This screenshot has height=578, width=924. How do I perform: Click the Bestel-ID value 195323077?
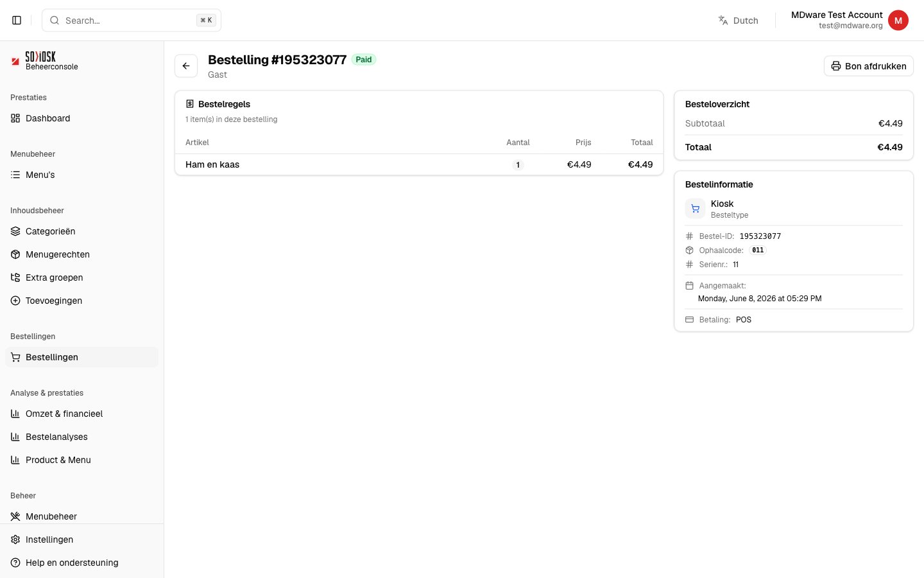pyautogui.click(x=760, y=236)
